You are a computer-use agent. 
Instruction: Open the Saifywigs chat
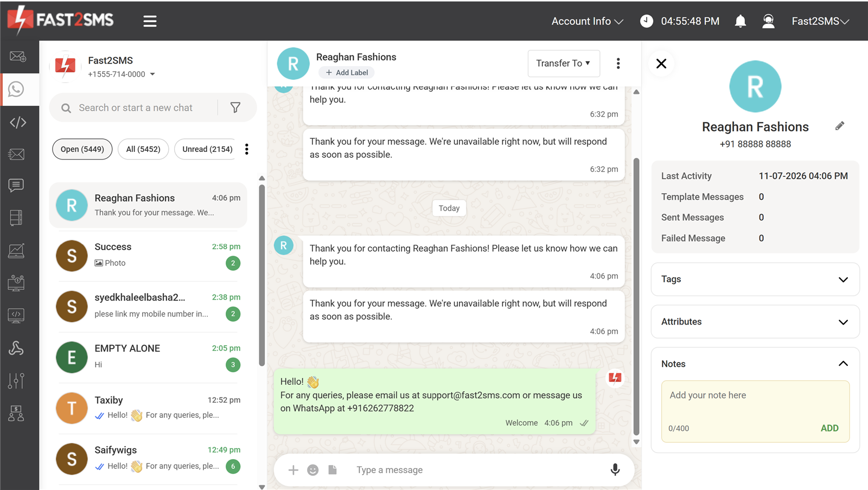click(148, 459)
